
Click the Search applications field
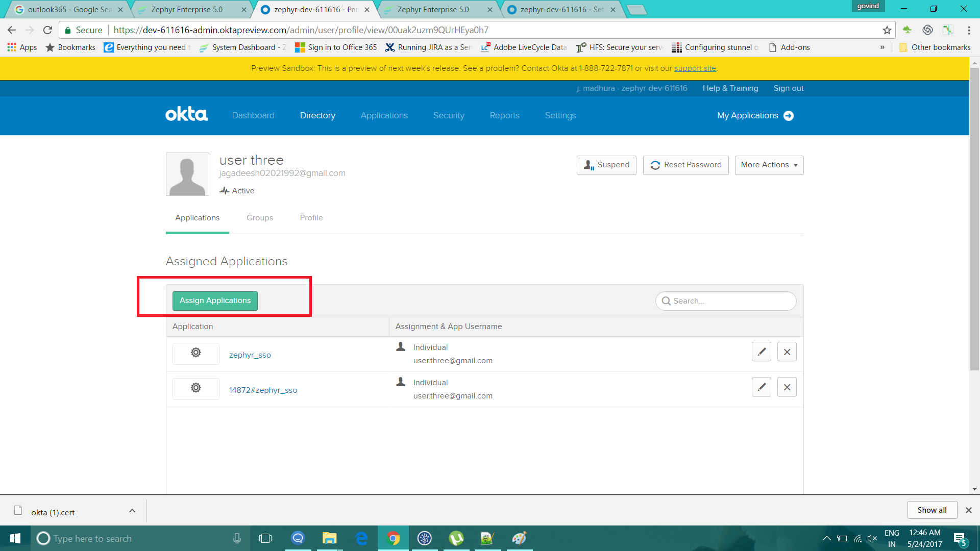coord(730,301)
